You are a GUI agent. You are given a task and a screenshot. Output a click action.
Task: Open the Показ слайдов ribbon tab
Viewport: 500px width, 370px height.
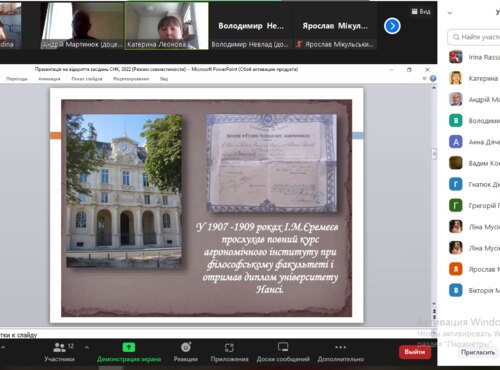click(87, 79)
